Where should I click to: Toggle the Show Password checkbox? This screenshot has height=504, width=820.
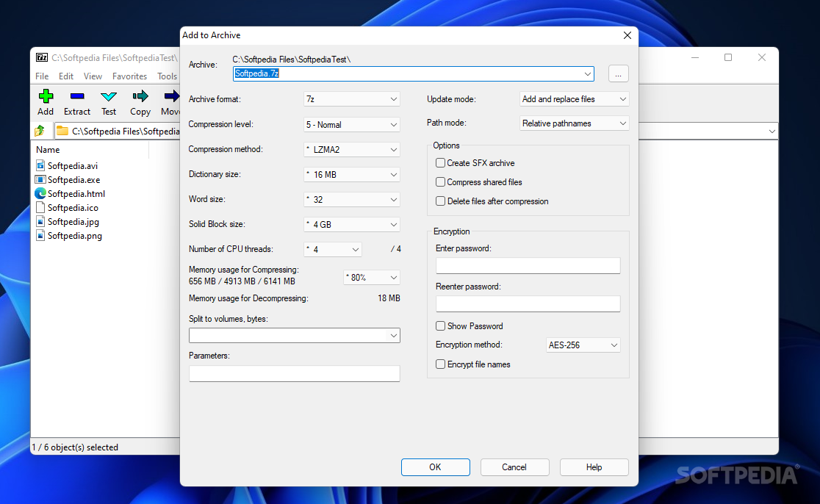coord(440,326)
